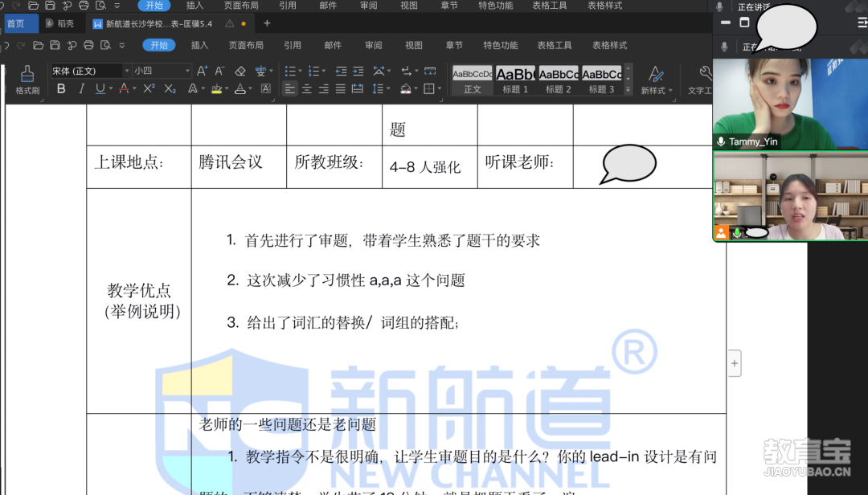Open the phonetic guide (wén) tool
Screen dimensions: 868x495
[x=260, y=71]
